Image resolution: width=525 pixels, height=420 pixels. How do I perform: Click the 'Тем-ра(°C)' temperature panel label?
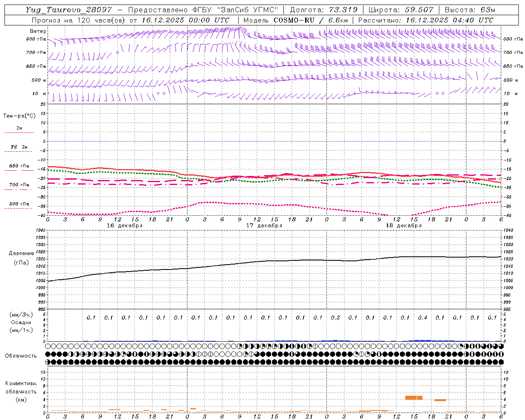click(19, 116)
